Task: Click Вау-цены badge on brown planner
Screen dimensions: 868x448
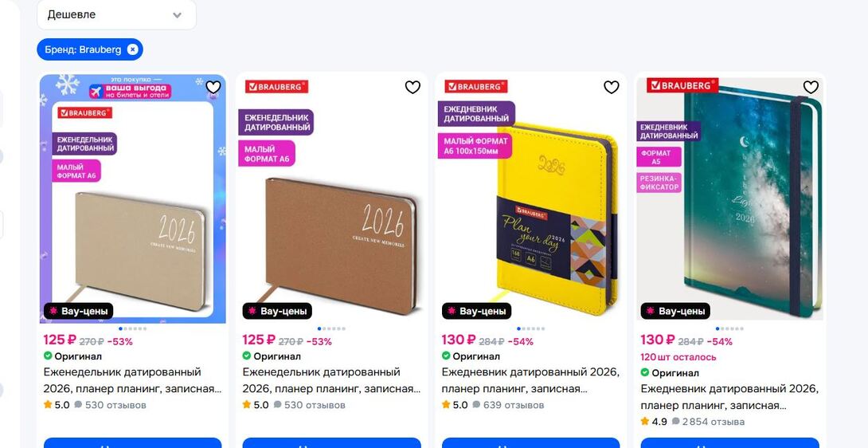Action: (277, 311)
